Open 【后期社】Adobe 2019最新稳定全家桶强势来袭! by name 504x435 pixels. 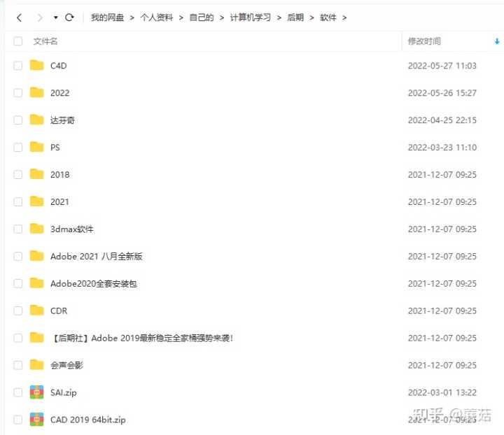[x=141, y=338]
